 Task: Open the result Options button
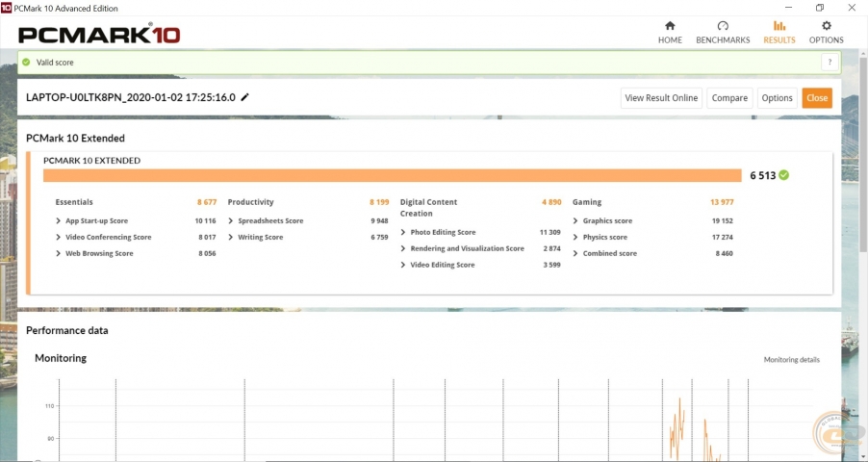click(777, 98)
